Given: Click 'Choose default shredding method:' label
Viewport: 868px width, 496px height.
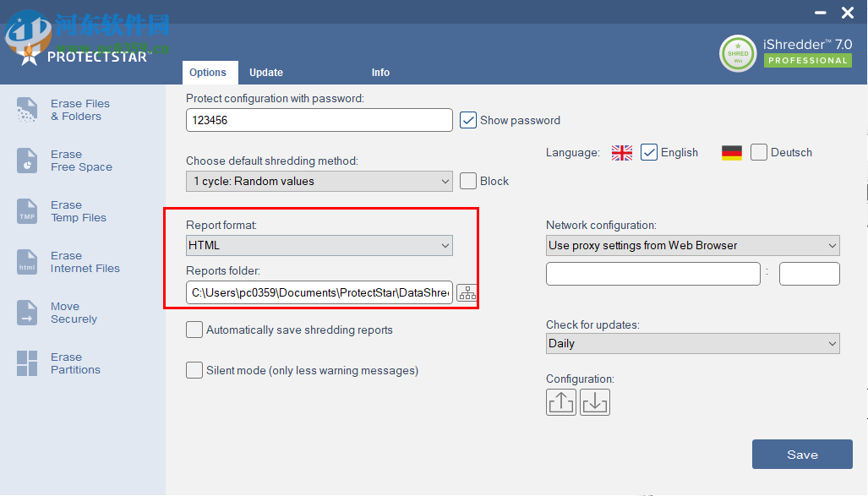Looking at the screenshot, I should click(272, 161).
